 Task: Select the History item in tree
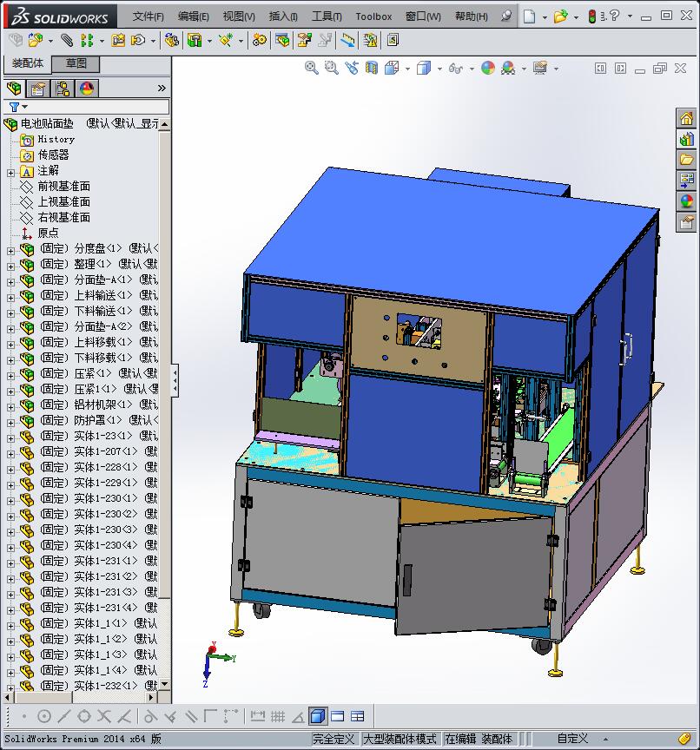[56, 139]
